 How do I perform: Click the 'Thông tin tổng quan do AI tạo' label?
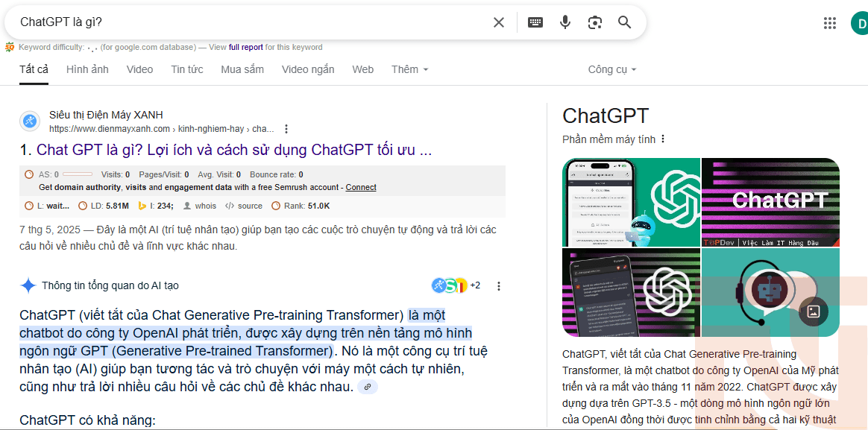click(x=110, y=285)
